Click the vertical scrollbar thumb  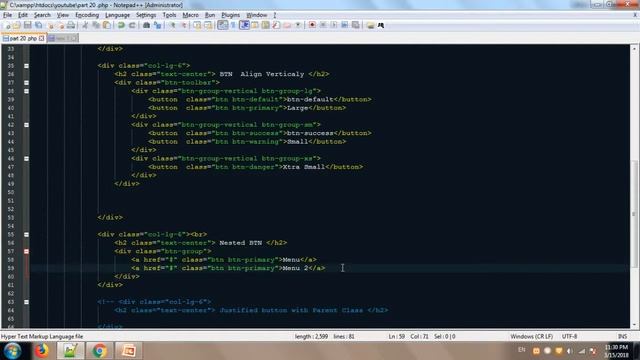tap(634, 214)
